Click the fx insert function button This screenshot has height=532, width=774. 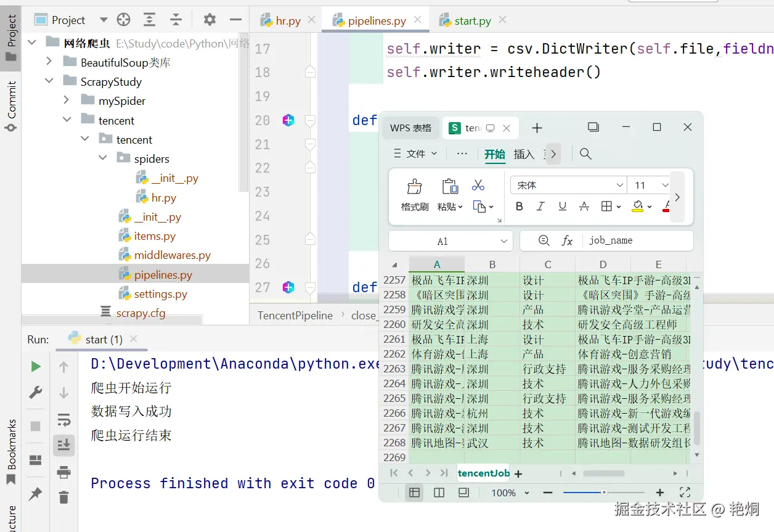[567, 241]
